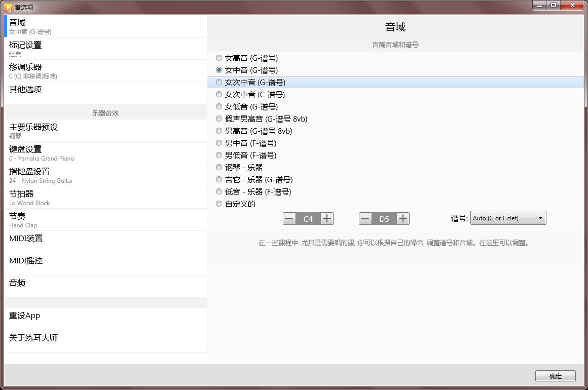The image size is (588, 390).
Task: Decrease the C4 lower note
Action: 289,219
